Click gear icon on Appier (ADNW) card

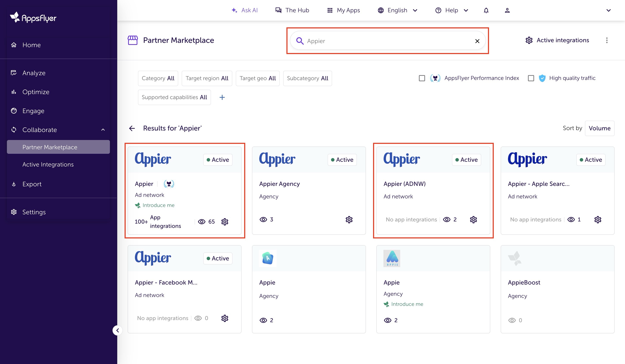pyautogui.click(x=473, y=219)
